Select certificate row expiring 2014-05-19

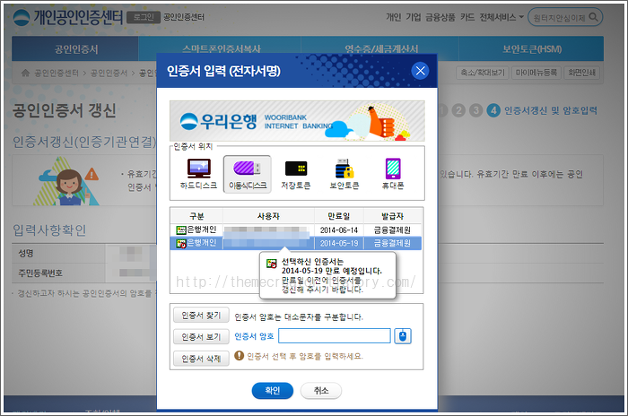tap(296, 243)
